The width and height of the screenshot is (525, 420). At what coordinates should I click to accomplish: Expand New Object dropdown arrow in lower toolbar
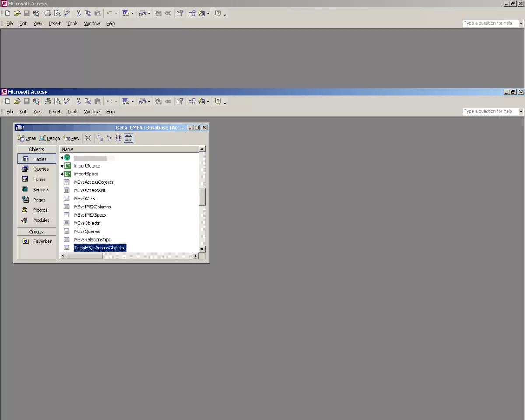[x=208, y=101]
